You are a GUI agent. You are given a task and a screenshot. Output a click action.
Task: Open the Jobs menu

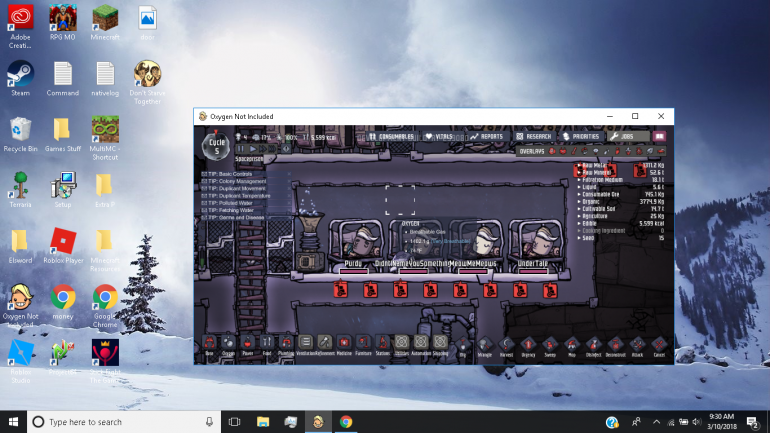pos(628,136)
